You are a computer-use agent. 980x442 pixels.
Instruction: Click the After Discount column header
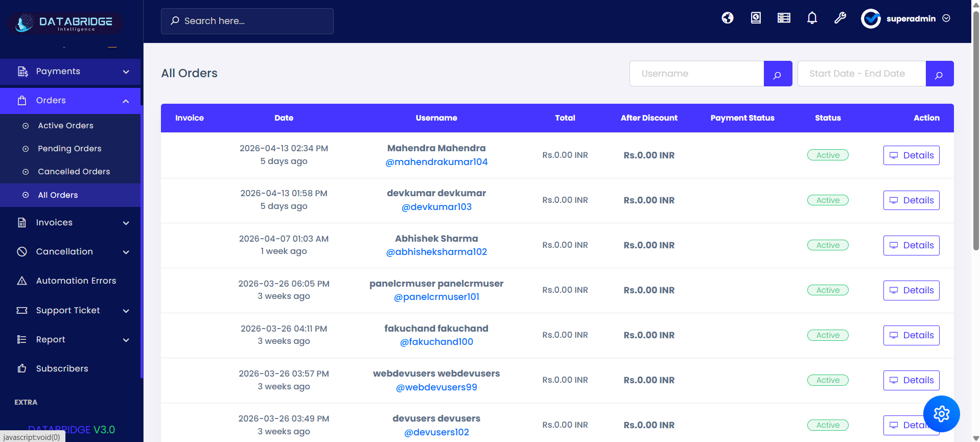click(x=649, y=118)
